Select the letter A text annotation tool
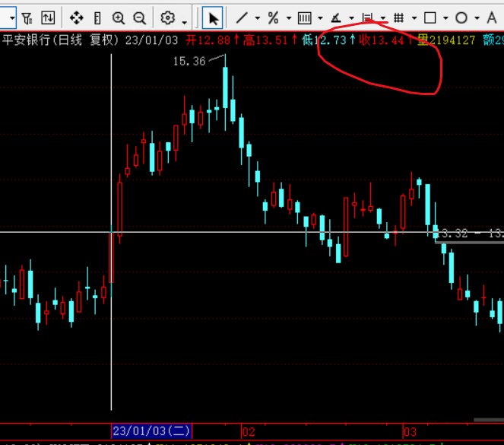 click(x=492, y=17)
